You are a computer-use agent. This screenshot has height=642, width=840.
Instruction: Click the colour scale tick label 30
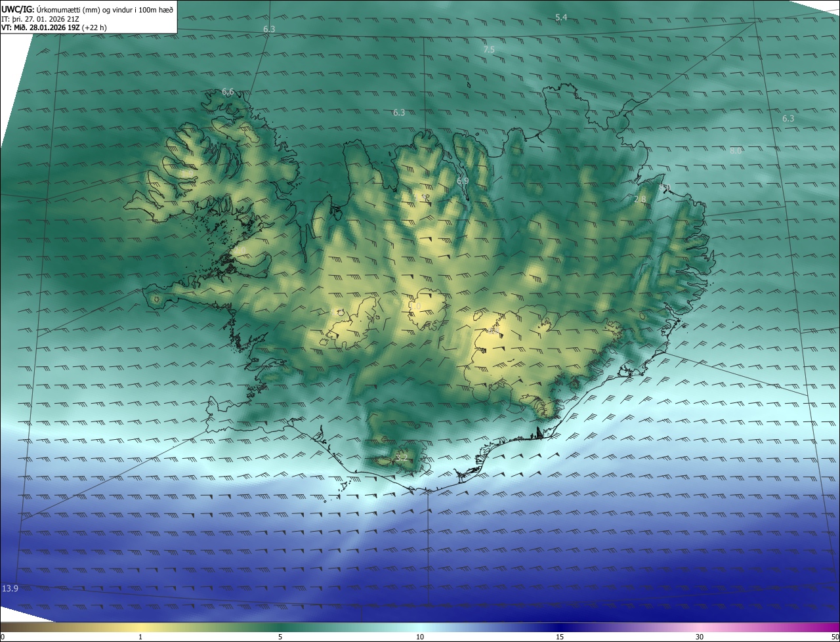(x=700, y=637)
